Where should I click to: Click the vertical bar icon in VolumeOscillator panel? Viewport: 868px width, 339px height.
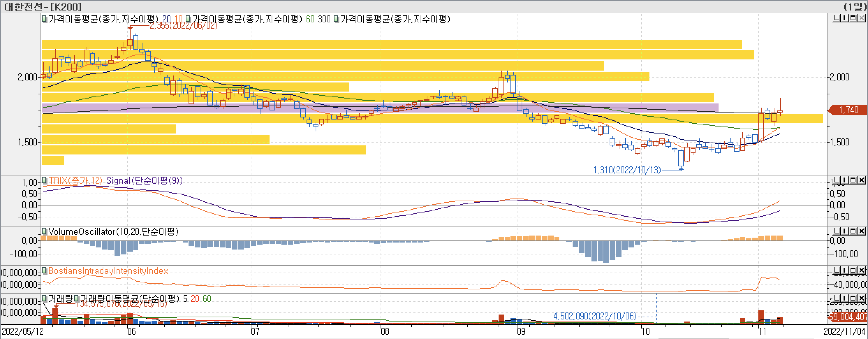pyautogui.click(x=845, y=231)
